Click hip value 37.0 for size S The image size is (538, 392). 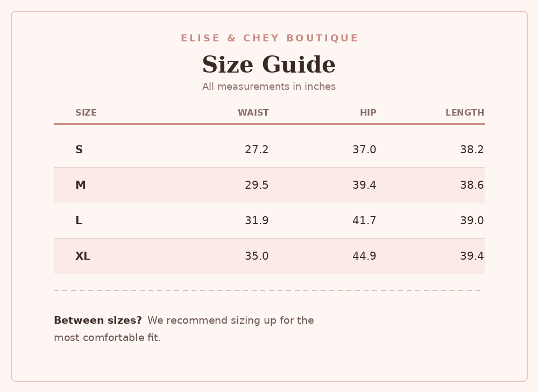pos(364,149)
